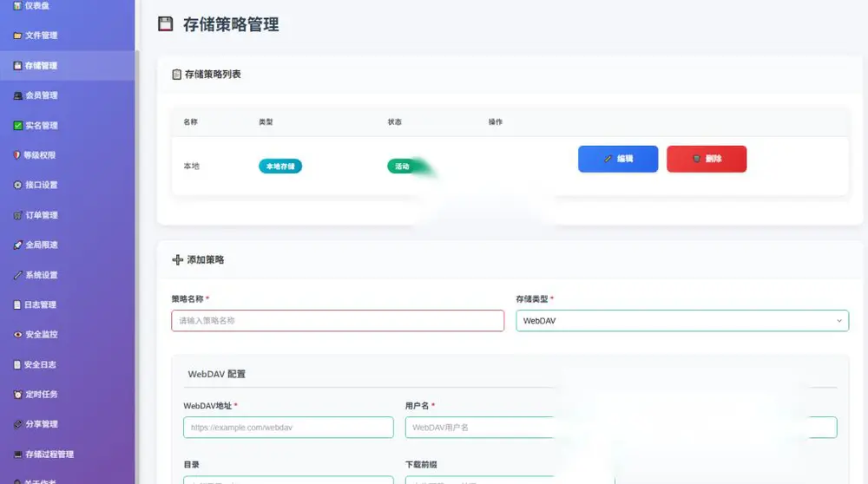Screen dimensions: 868x484
Task: Click the plus icon beside 添加策略
Action: pyautogui.click(x=177, y=259)
